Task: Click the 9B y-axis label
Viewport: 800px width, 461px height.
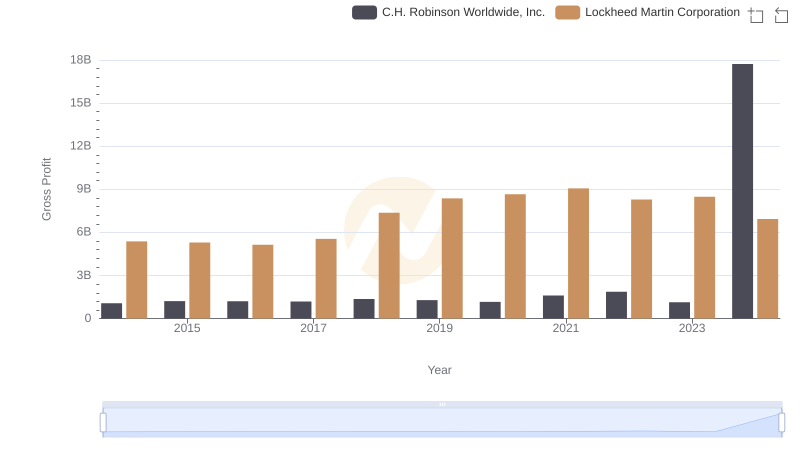Action: coord(84,189)
